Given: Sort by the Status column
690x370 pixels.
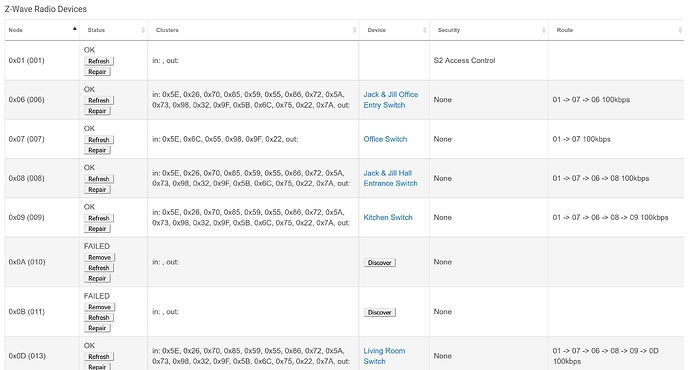Looking at the screenshot, I should coord(114,30).
